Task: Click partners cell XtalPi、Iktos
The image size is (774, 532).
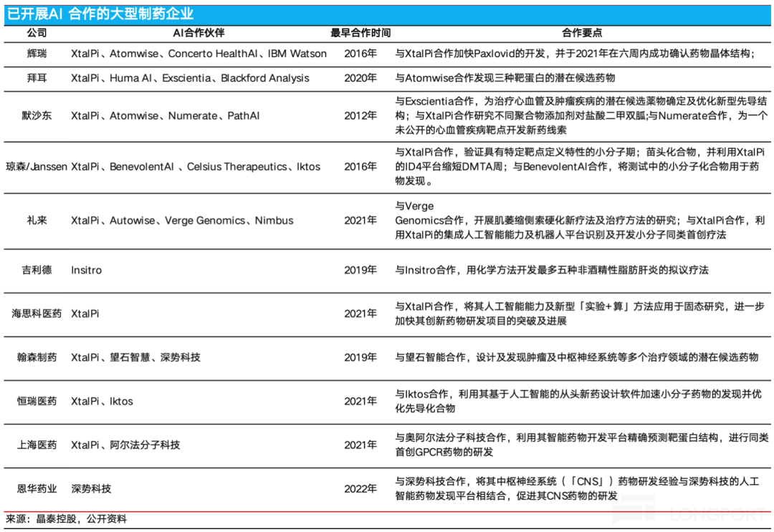Action: 102,402
